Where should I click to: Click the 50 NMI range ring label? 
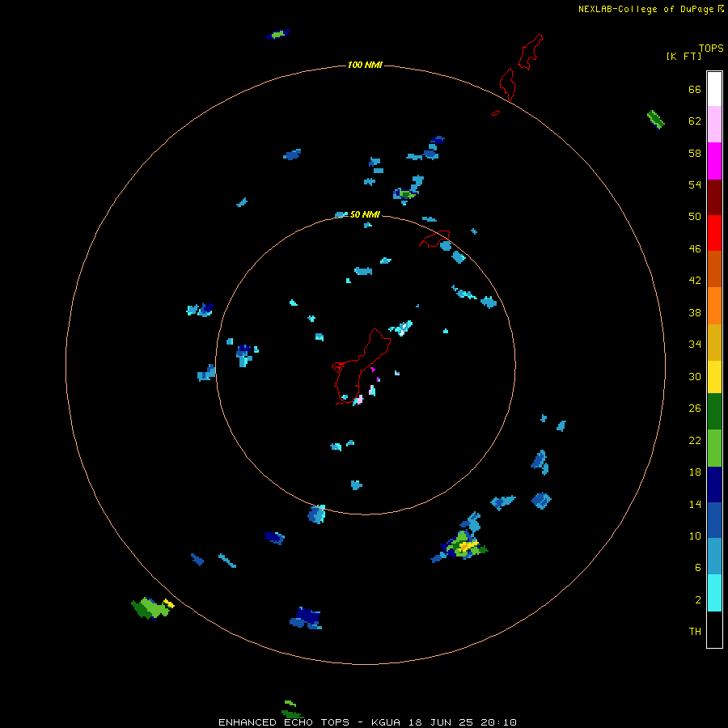pyautogui.click(x=365, y=214)
